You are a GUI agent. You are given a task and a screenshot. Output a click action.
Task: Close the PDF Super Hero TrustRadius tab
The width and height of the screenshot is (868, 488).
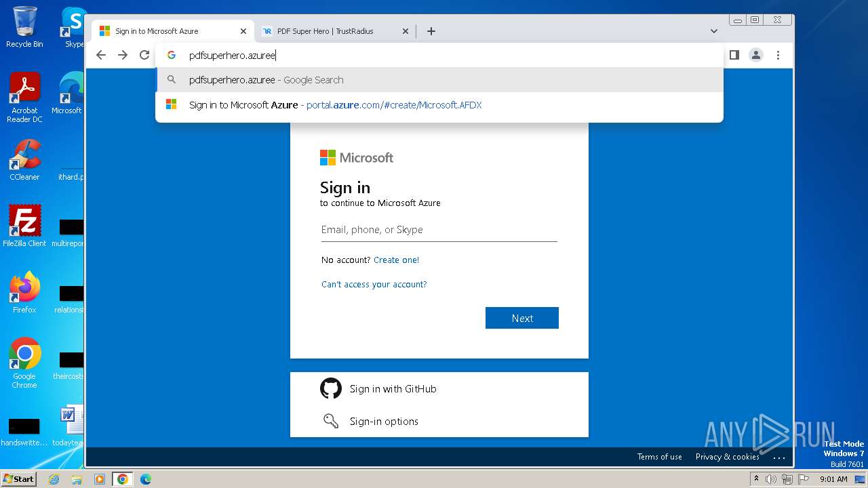(406, 31)
